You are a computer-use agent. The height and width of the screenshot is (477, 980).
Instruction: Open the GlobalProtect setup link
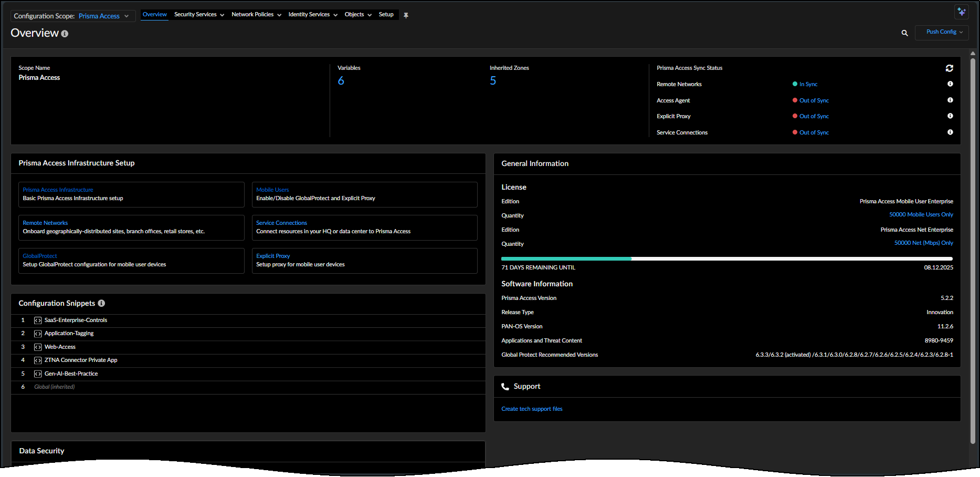point(40,256)
